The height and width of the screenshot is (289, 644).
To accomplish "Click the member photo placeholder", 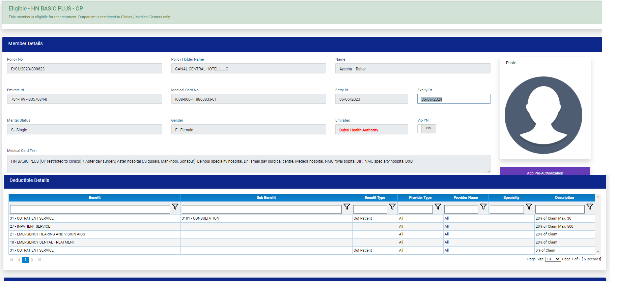I will (x=543, y=115).
